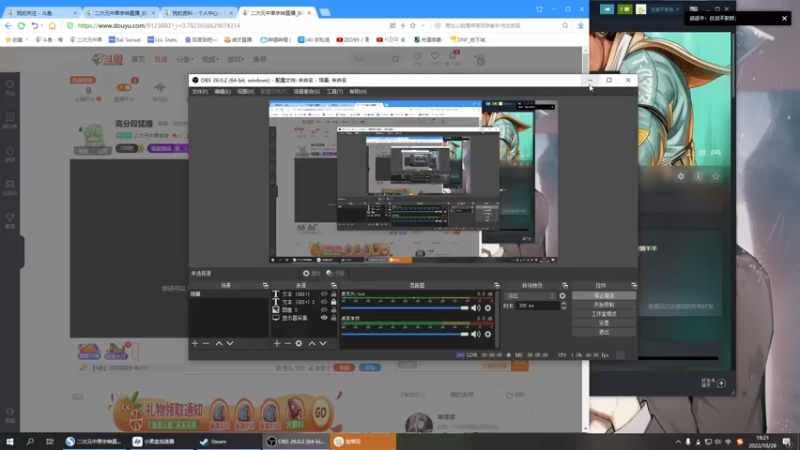Image resolution: width=800 pixels, height=450 pixels.
Task: Open the history clock icon in Douyu header
Action: [x=417, y=58]
